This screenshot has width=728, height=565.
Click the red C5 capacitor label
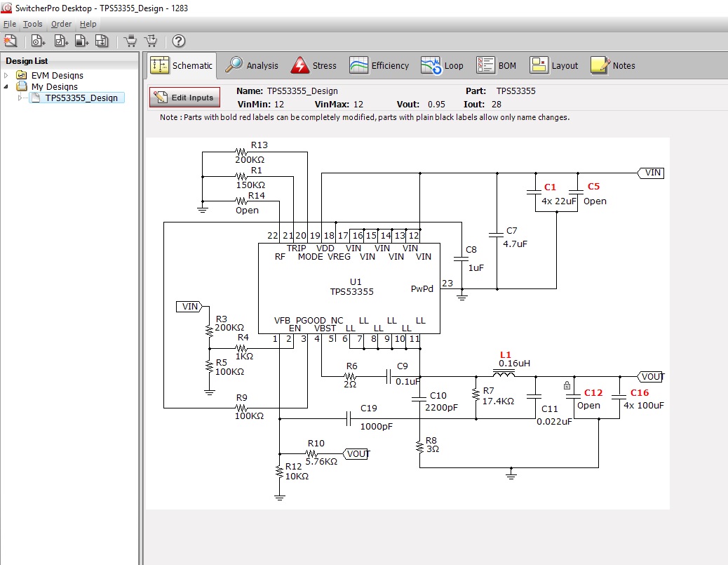593,186
